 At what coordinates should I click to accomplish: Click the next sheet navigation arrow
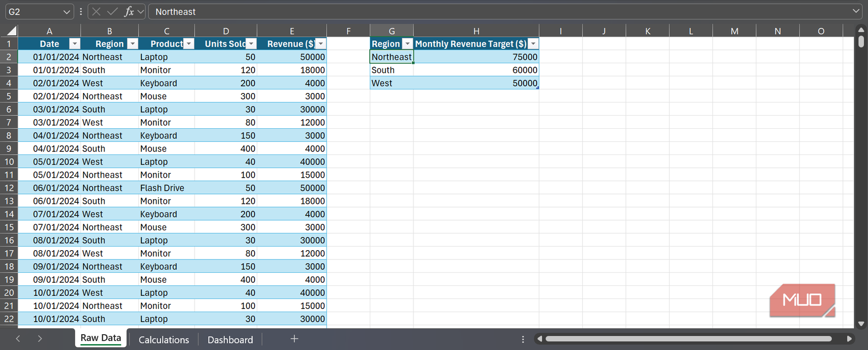pyautogui.click(x=40, y=339)
